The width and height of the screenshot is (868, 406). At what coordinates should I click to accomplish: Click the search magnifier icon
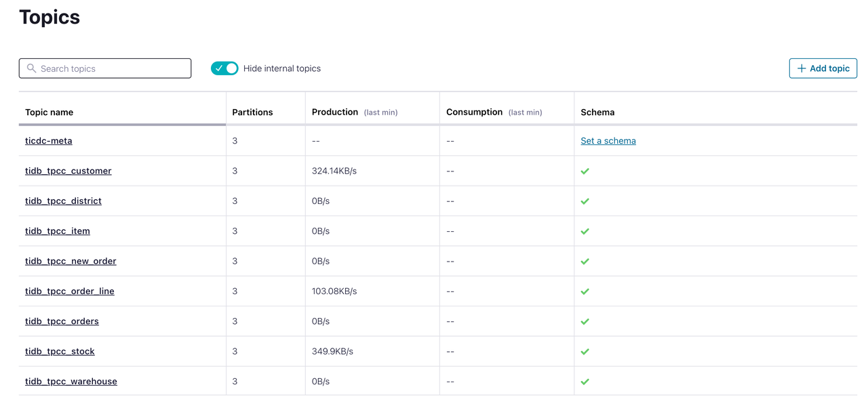click(x=31, y=68)
